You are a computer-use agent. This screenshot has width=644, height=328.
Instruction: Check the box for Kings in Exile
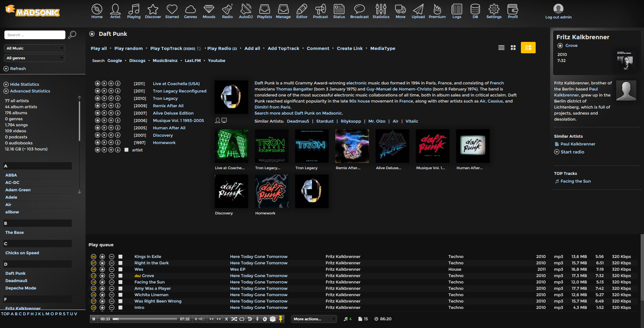coord(120,257)
